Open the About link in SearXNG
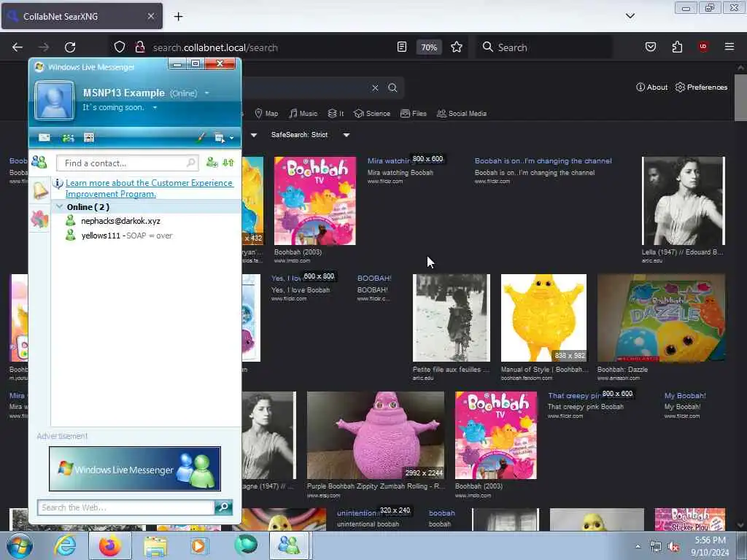 [651, 87]
